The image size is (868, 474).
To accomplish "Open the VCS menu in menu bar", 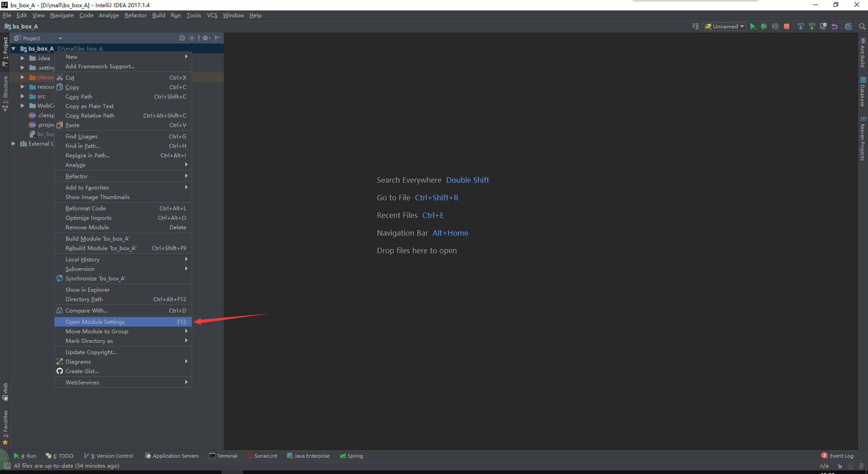I will pyautogui.click(x=212, y=15).
